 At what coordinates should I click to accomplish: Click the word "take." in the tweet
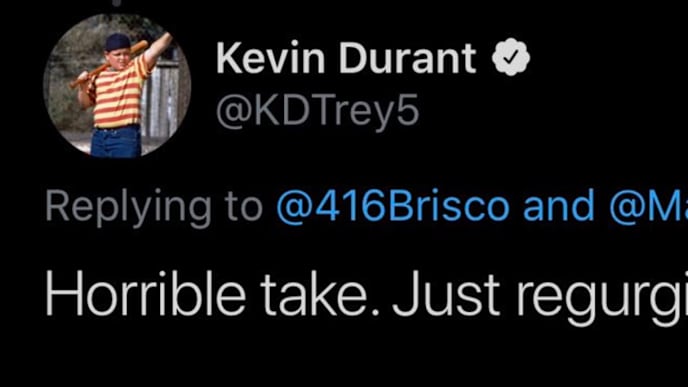320,293
